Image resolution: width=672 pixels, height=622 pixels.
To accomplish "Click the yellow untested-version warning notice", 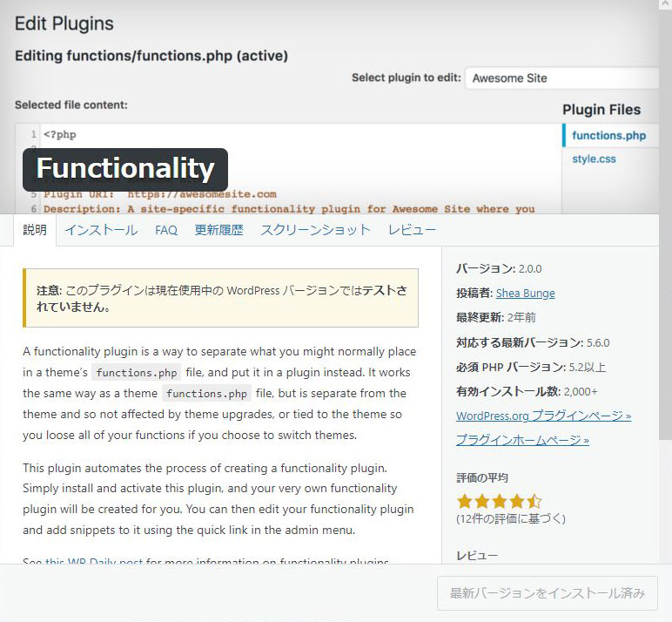I will pos(220,298).
